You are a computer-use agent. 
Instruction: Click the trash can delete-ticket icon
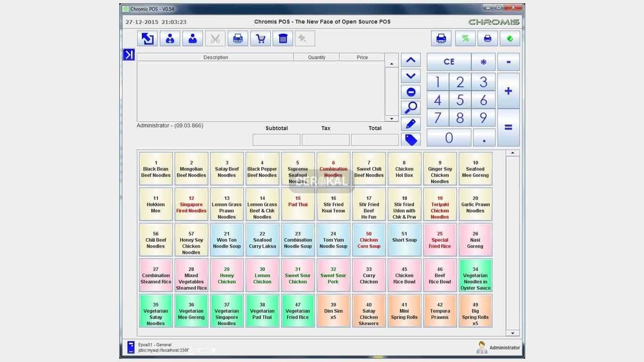tap(283, 39)
